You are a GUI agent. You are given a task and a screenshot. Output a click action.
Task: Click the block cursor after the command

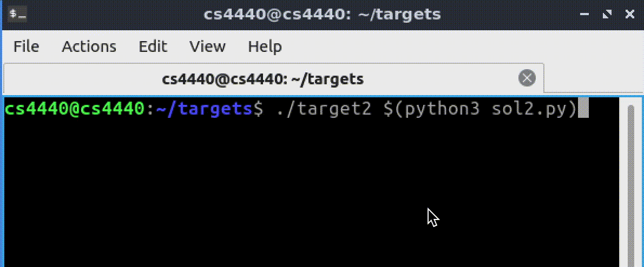coord(583,109)
